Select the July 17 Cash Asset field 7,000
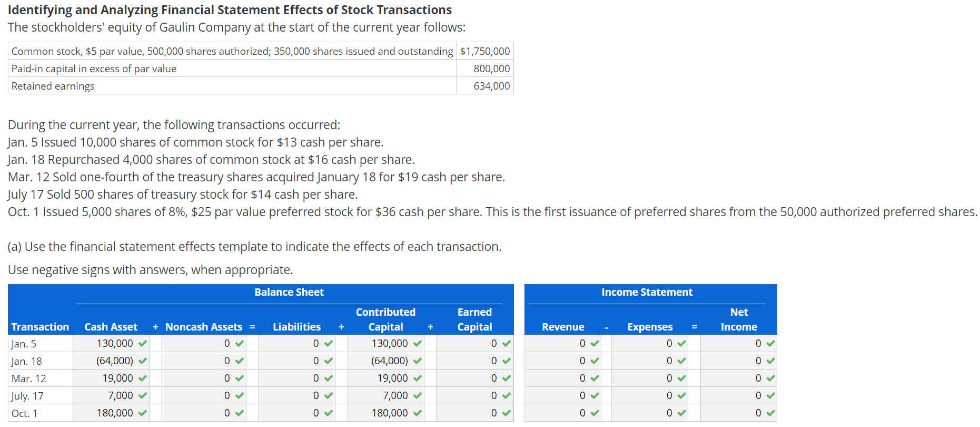The image size is (980, 427). 111,395
